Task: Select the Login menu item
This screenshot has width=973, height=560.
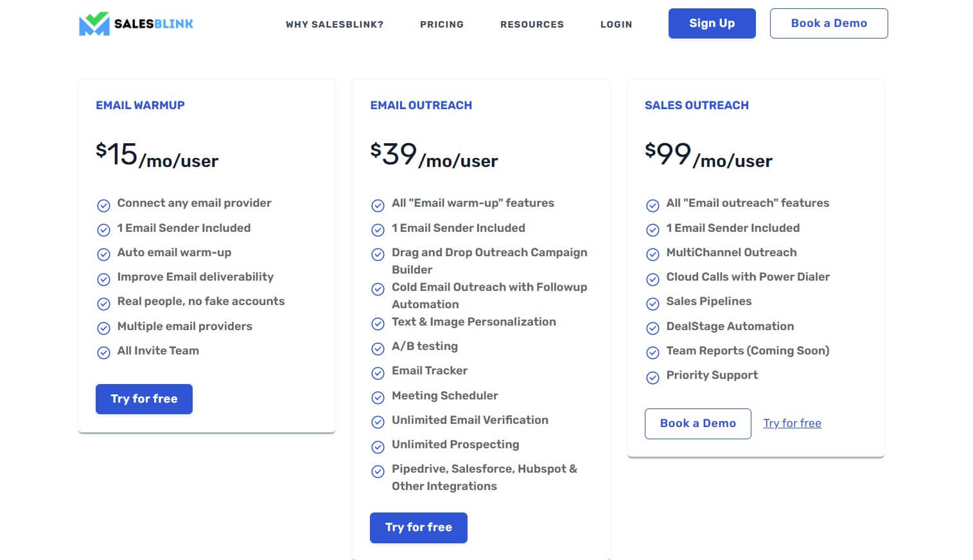Action: [x=616, y=24]
